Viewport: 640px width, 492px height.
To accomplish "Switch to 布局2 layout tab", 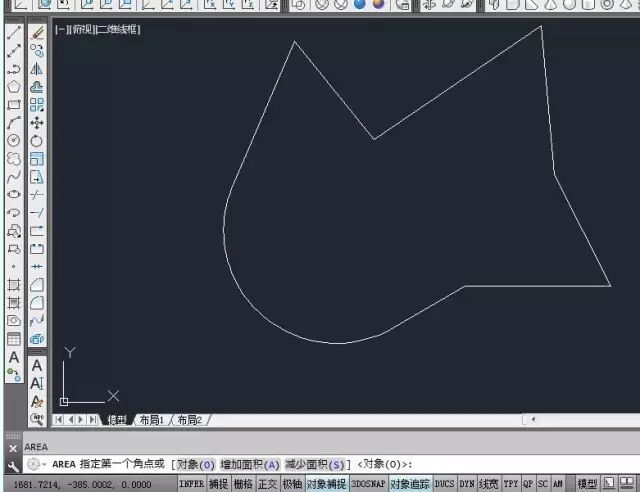I will (189, 420).
